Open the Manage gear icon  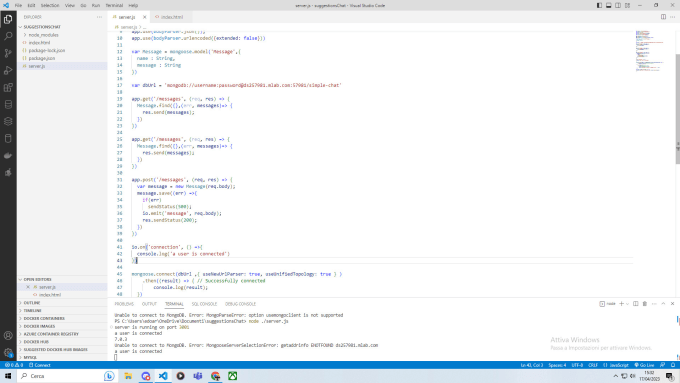(8, 352)
